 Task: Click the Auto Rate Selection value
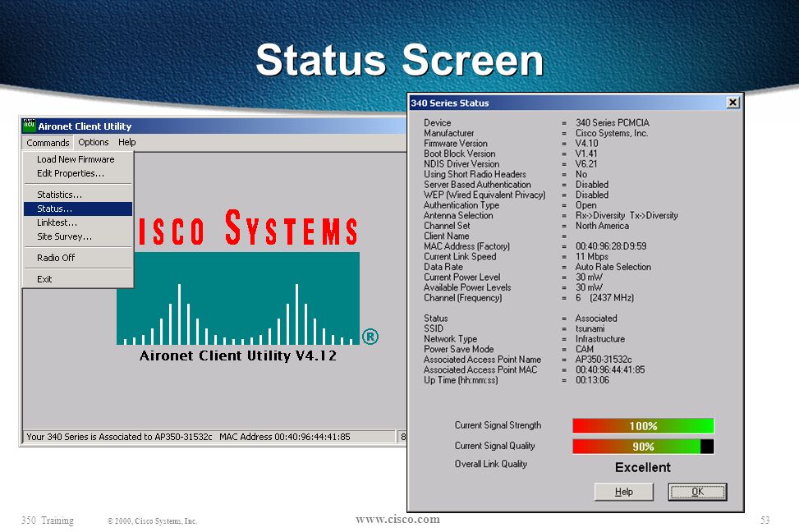coord(613,267)
